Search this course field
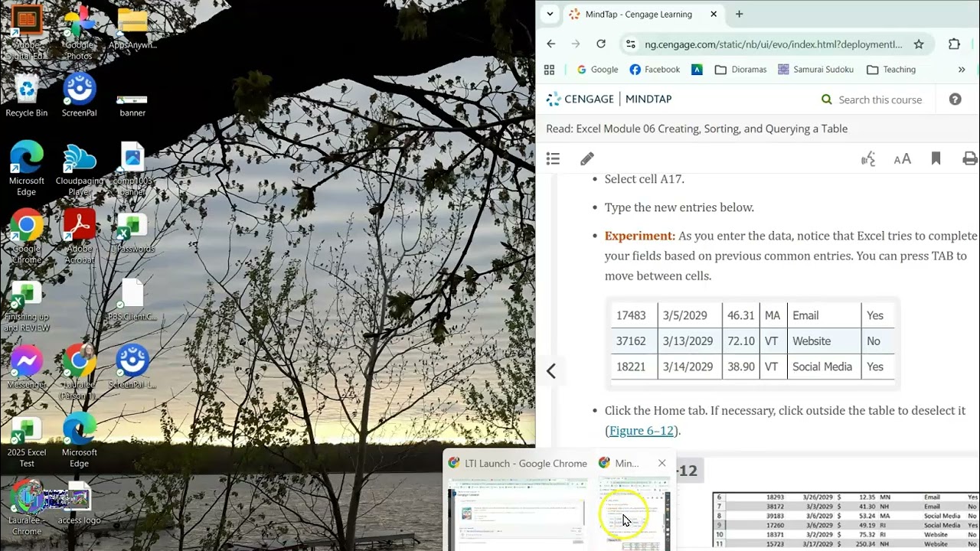The width and height of the screenshot is (980, 551). pyautogui.click(x=880, y=99)
